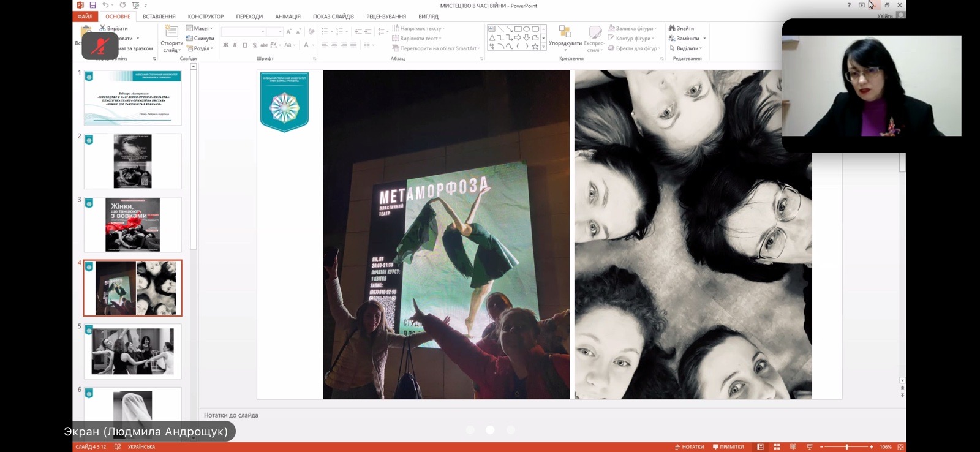Open the Вставлення (Insert) ribbon tab
The height and width of the screenshot is (452, 980).
[x=159, y=17]
